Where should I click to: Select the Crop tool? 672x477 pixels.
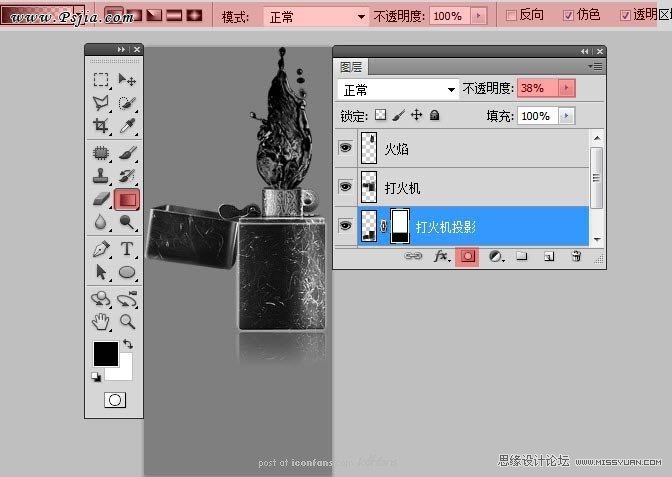101,126
